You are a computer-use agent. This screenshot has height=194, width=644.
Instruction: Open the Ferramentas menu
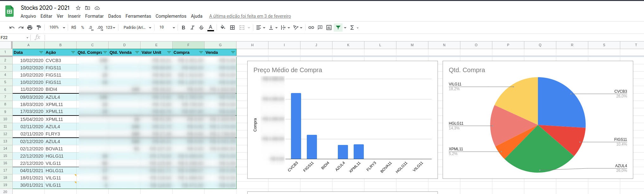[x=138, y=16]
